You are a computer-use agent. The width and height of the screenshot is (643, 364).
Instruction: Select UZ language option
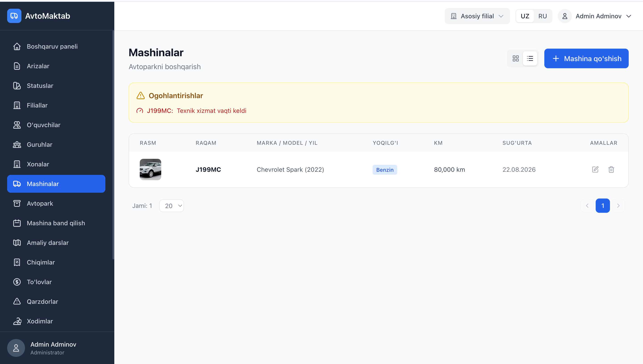(525, 16)
